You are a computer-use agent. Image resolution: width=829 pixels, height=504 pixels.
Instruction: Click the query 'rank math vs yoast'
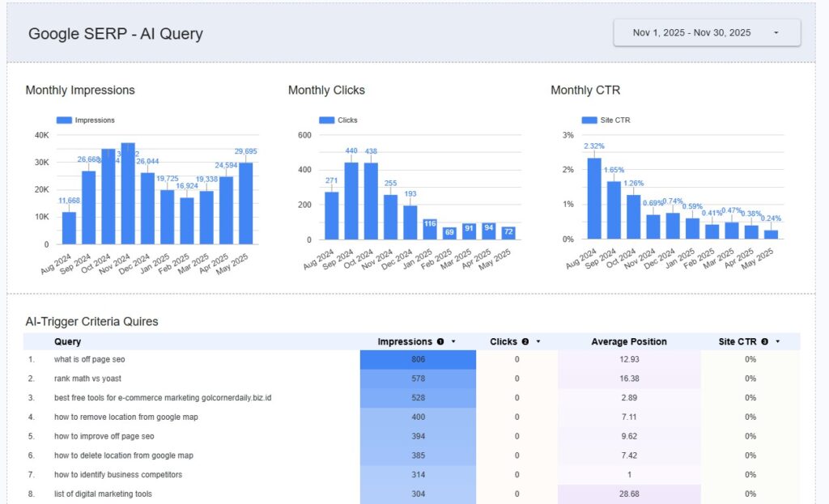[87, 379]
